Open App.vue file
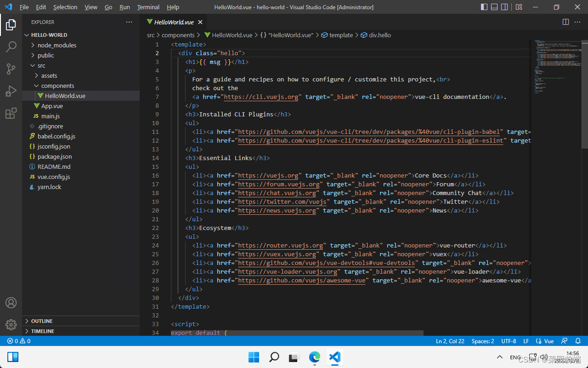The width and height of the screenshot is (588, 368). click(81, 106)
